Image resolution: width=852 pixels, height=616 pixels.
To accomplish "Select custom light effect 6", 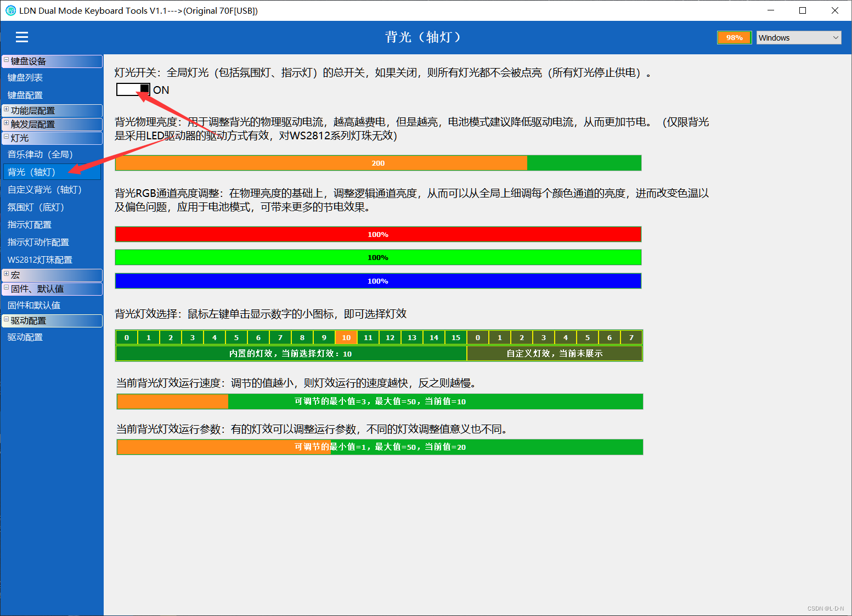I will tap(610, 337).
